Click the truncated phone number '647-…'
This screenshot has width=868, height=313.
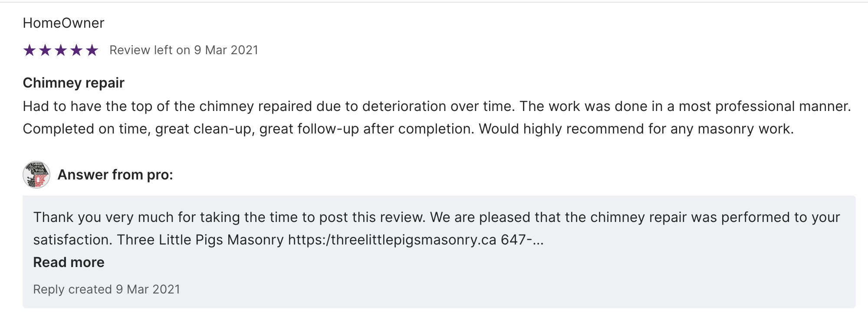click(522, 240)
